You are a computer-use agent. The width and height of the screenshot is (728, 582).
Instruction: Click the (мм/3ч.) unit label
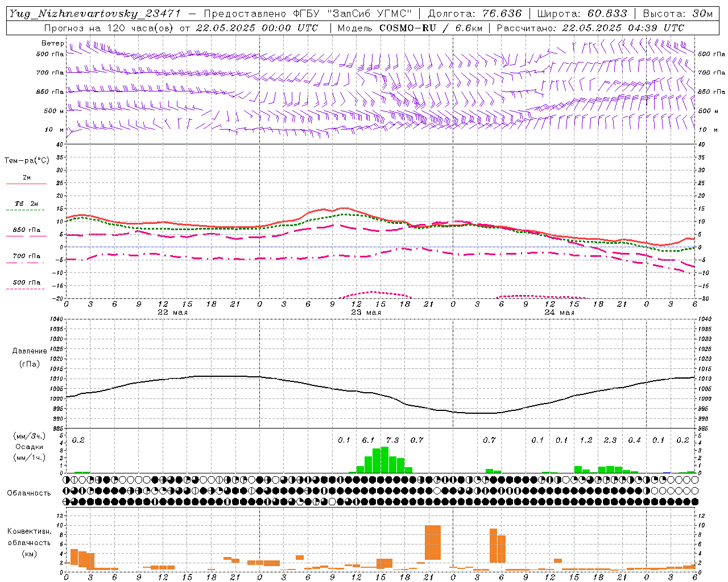[30, 436]
